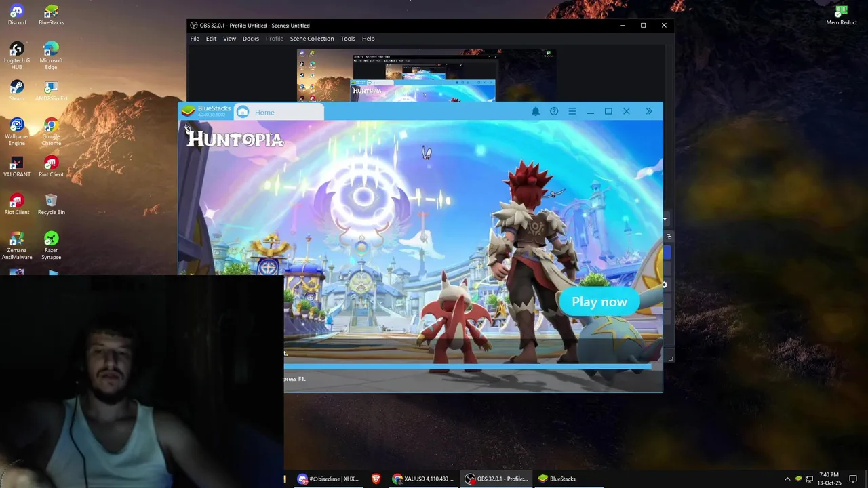Open the network tray icon
The image size is (868, 488).
tap(809, 479)
